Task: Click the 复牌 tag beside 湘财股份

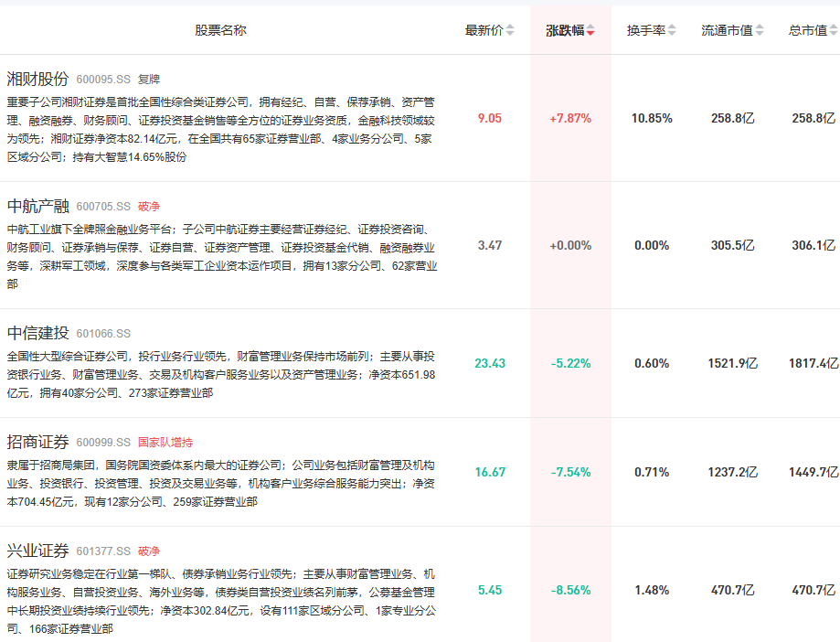Action: [x=149, y=80]
